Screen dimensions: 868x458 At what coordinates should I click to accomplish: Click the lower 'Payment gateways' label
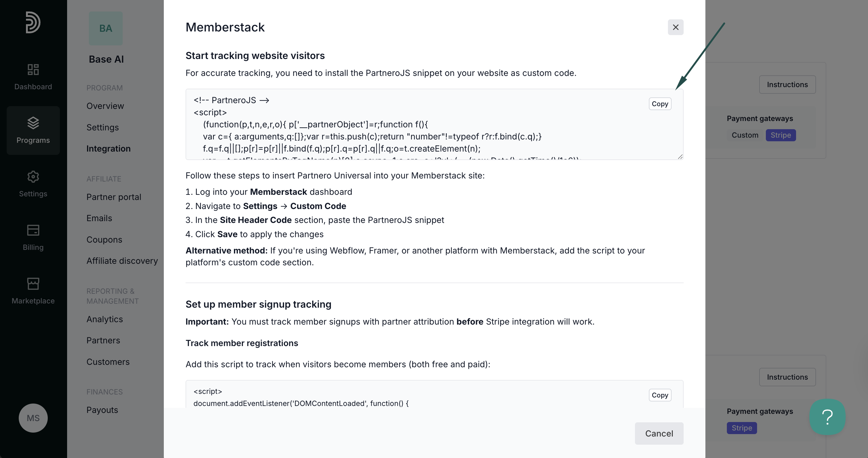coord(759,411)
